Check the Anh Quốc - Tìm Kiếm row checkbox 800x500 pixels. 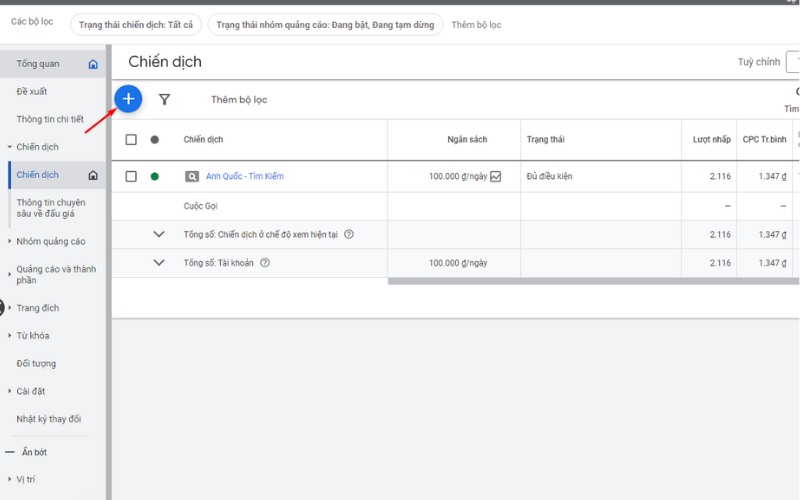pyautogui.click(x=131, y=177)
